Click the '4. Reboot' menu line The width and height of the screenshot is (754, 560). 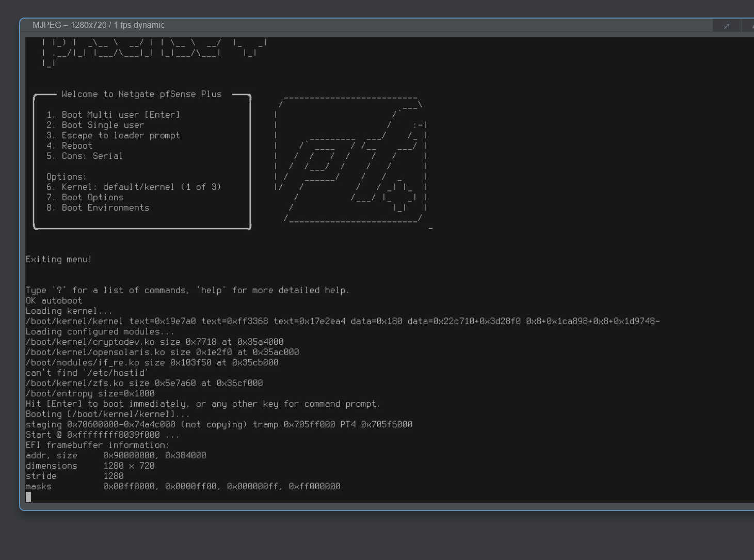(69, 146)
